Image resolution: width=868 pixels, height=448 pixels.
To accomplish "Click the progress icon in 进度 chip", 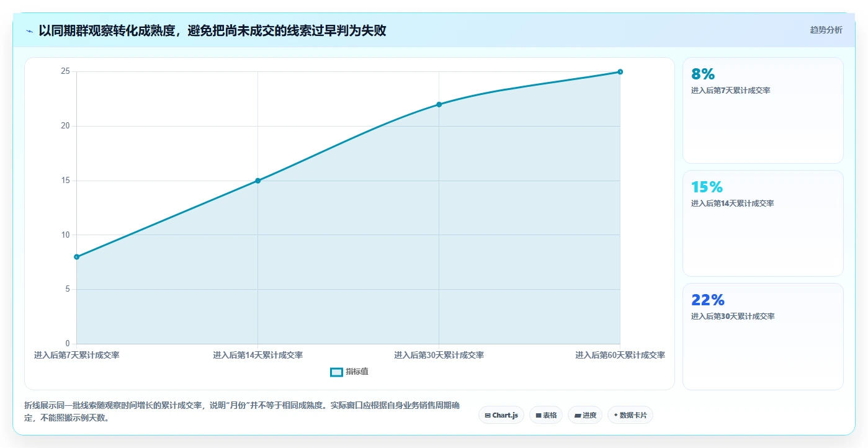I will coord(578,415).
